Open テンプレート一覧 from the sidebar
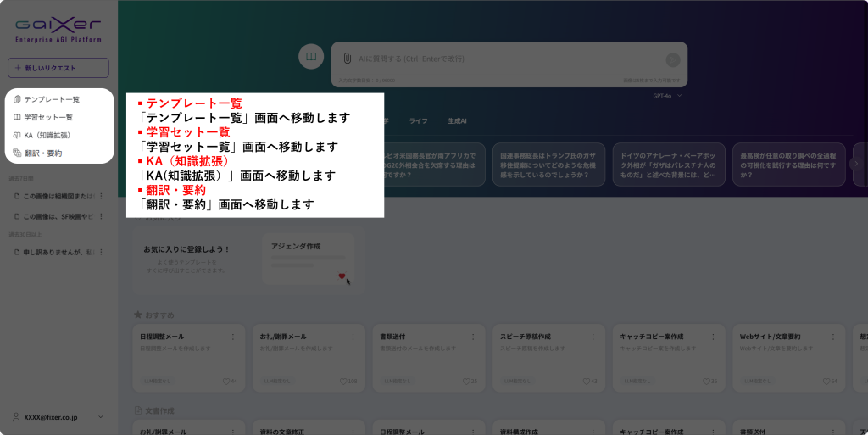The width and height of the screenshot is (868, 435). point(52,99)
